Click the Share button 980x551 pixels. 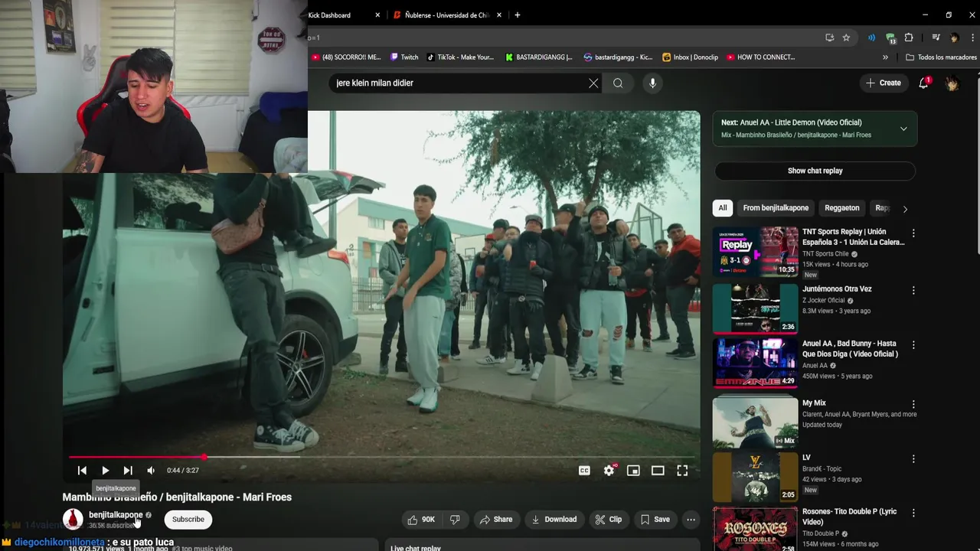(496, 520)
